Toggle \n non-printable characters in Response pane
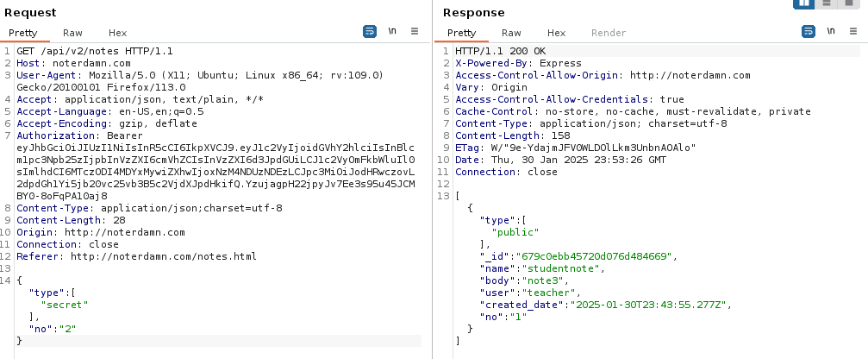The image size is (868, 359). [x=831, y=31]
